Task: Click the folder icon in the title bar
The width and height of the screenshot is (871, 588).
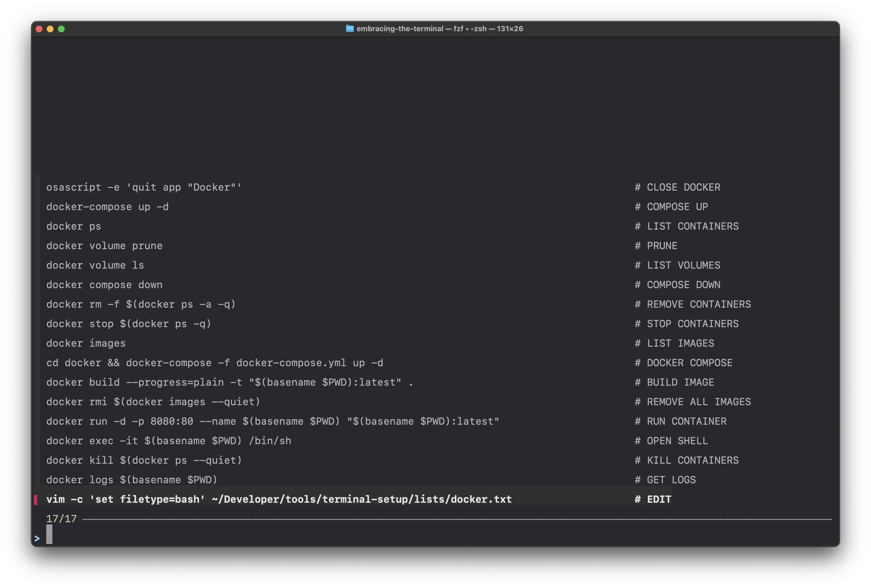Action: tap(350, 28)
